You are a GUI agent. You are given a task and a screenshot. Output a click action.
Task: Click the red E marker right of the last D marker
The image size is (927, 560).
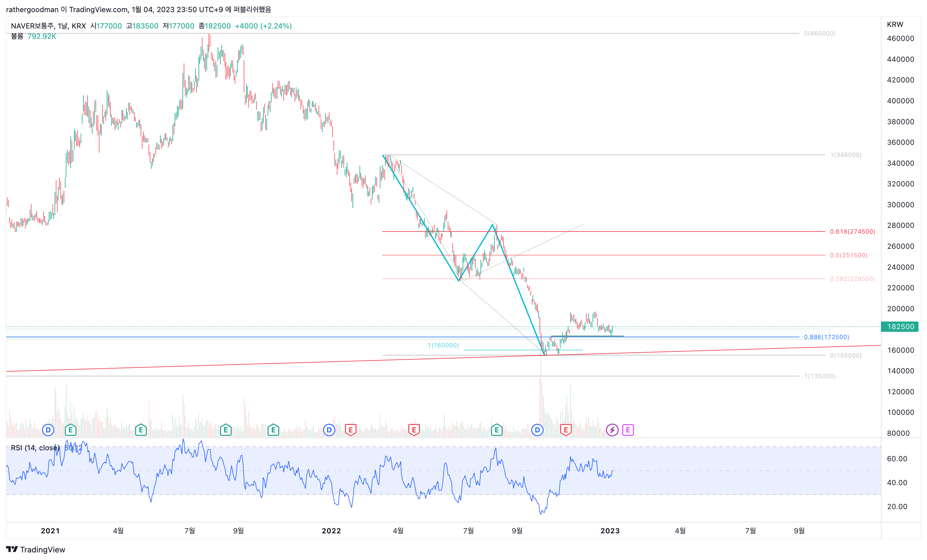pyautogui.click(x=566, y=430)
